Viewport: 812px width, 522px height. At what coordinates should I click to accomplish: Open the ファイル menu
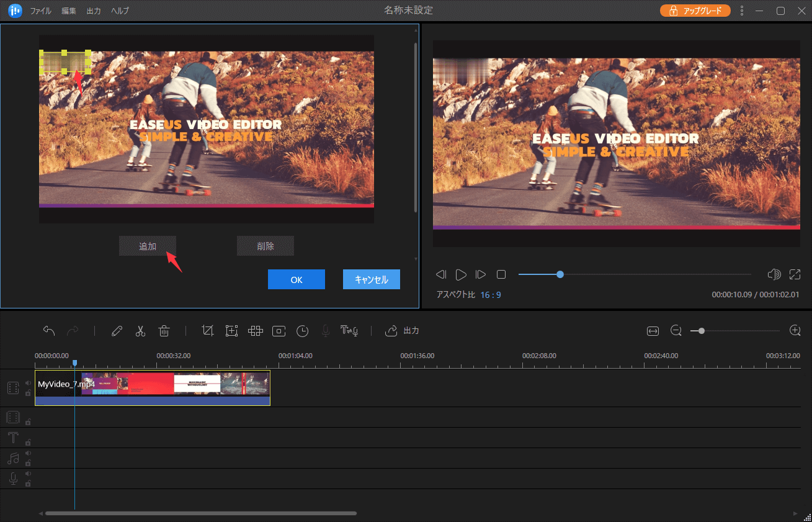point(41,11)
